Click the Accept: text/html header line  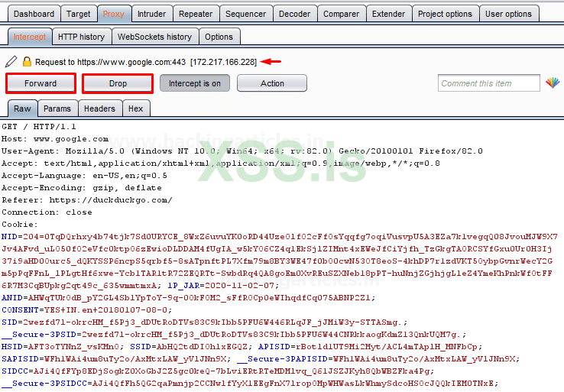(x=221, y=164)
